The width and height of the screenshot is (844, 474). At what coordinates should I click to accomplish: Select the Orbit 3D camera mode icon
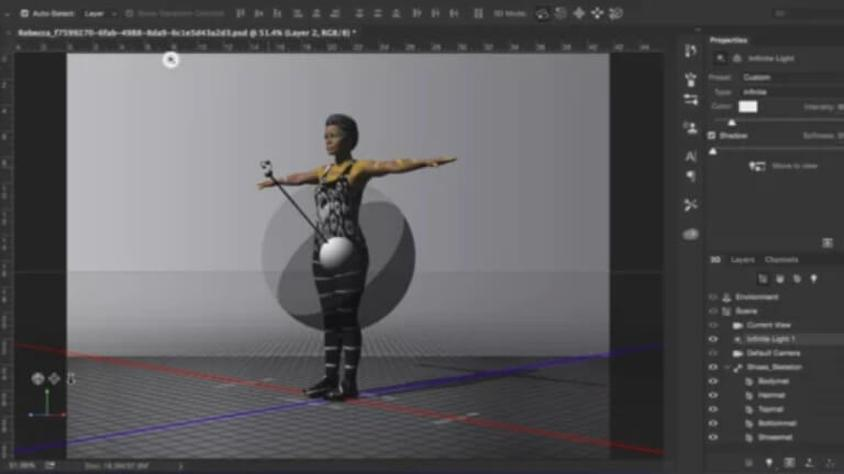pyautogui.click(x=542, y=13)
